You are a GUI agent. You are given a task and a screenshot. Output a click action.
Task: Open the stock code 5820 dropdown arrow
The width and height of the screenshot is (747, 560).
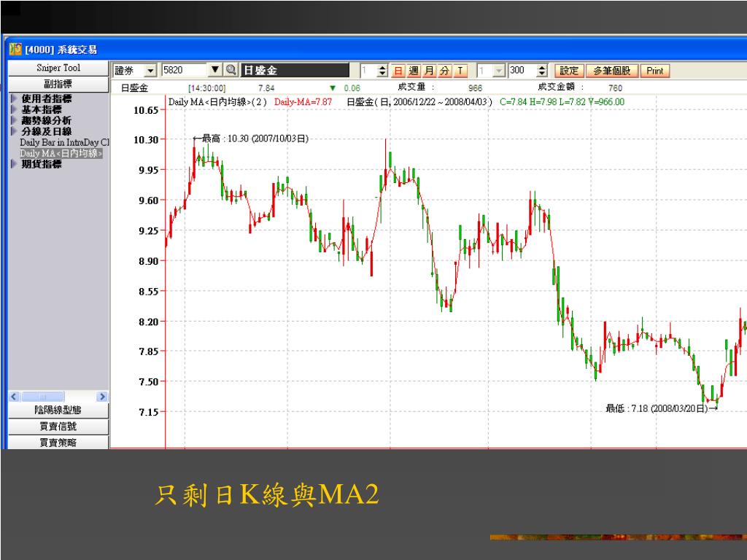(x=215, y=71)
